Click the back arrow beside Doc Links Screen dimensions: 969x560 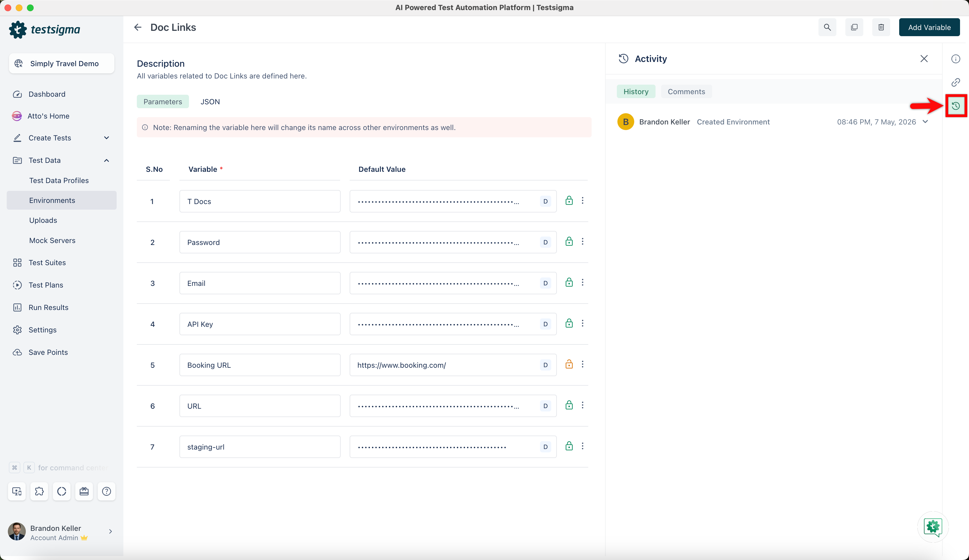coord(138,27)
